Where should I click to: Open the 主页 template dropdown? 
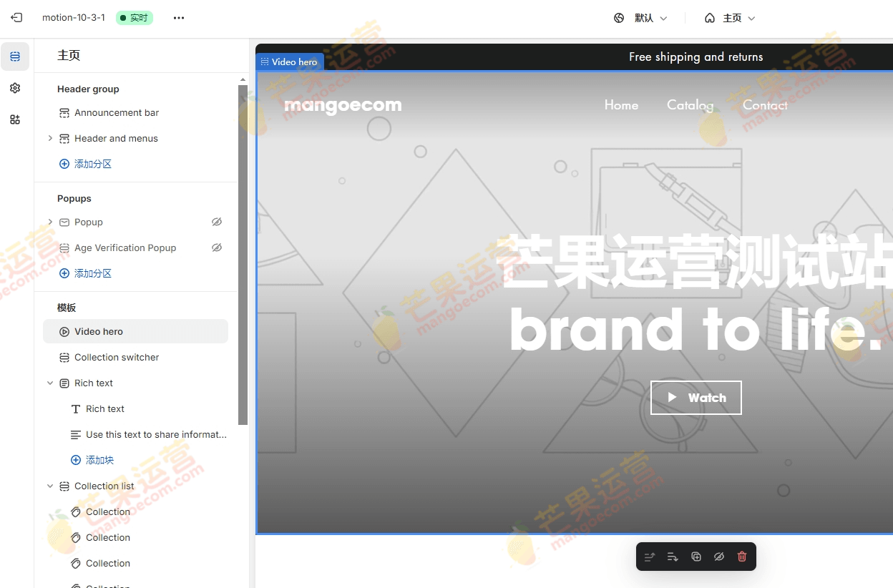[730, 18]
